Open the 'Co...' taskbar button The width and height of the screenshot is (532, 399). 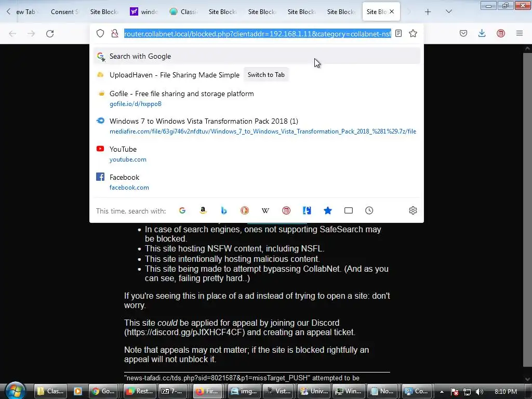click(417, 391)
